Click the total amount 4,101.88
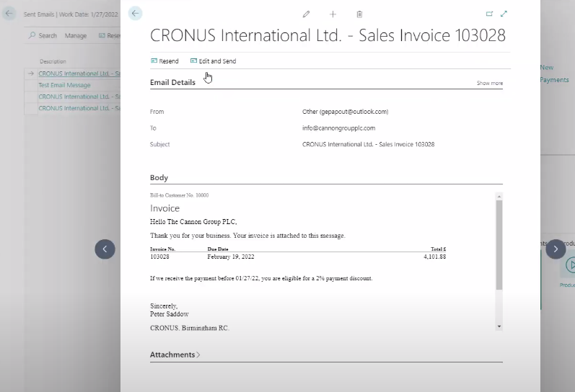 435,257
